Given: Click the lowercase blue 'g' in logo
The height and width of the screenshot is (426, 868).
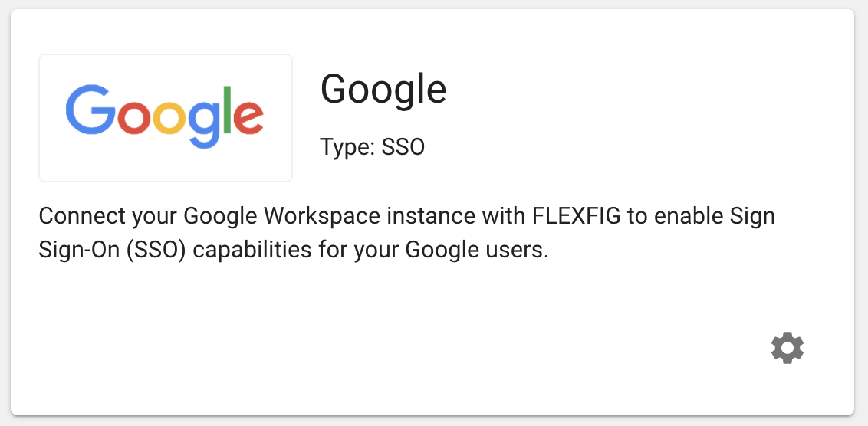Looking at the screenshot, I should click(x=204, y=125).
